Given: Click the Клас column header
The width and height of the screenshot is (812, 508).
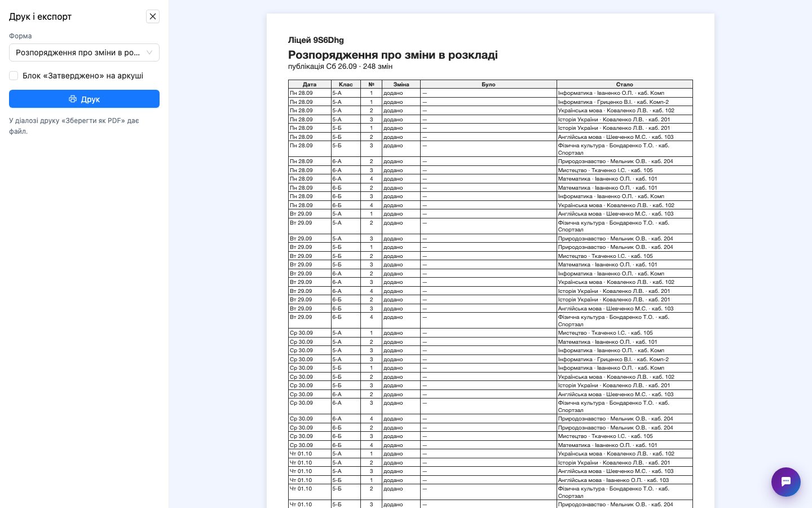Looking at the screenshot, I should point(346,85).
